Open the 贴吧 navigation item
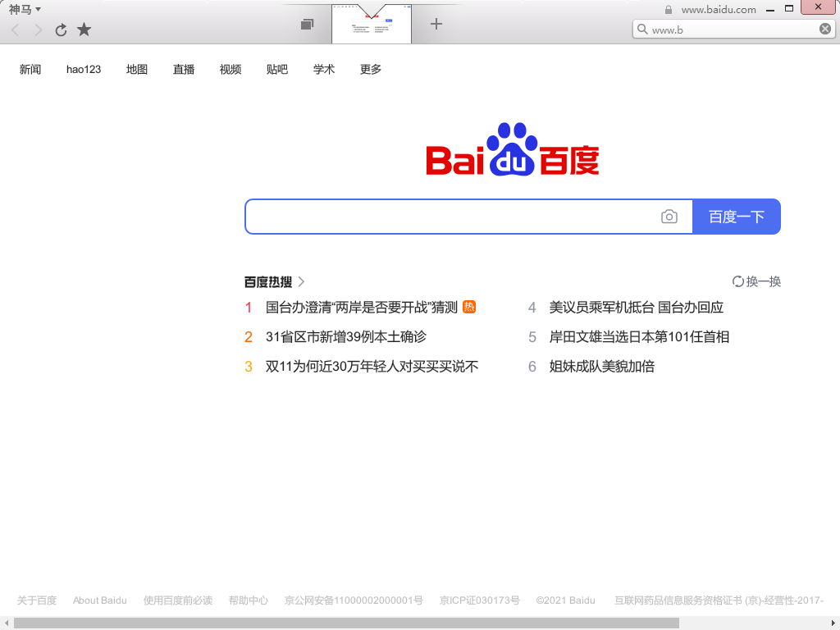 pyautogui.click(x=277, y=70)
